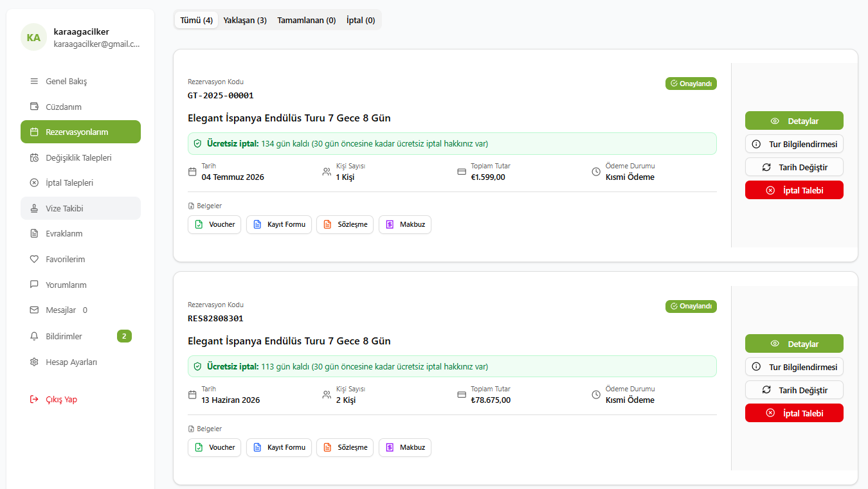Download Voucher of the first reservation
The width and height of the screenshot is (868, 489).
[214, 224]
